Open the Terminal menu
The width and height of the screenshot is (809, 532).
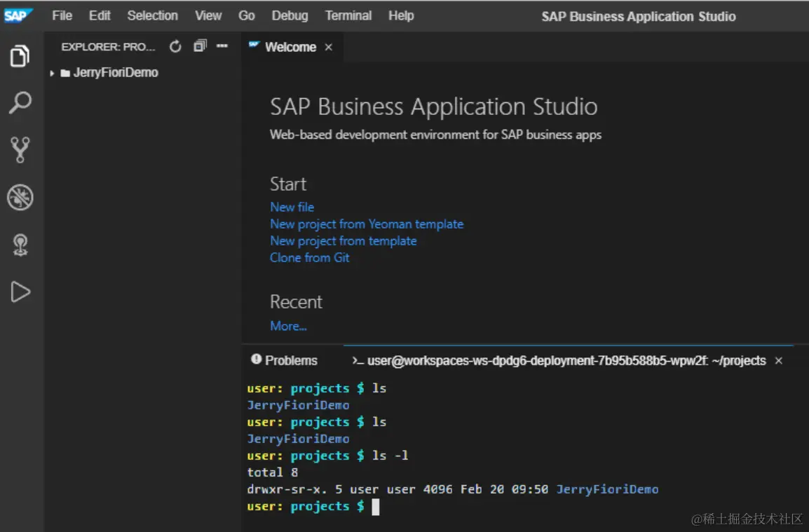pos(348,16)
